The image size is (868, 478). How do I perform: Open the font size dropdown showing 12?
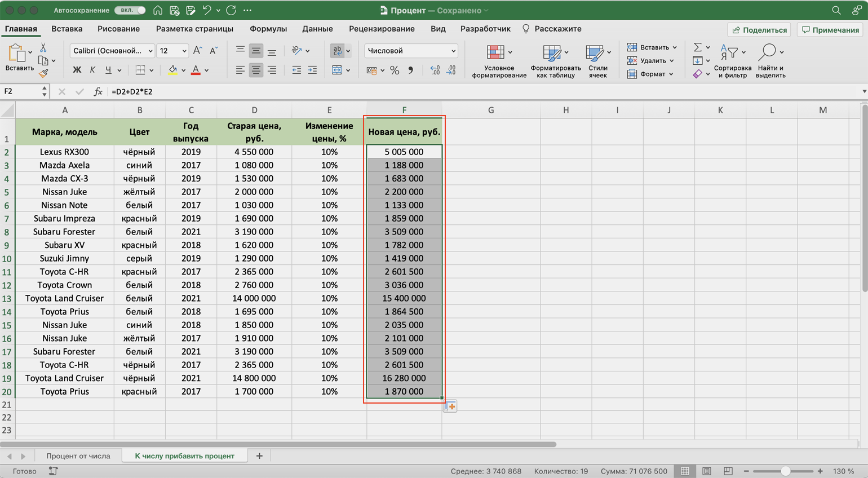pyautogui.click(x=172, y=51)
